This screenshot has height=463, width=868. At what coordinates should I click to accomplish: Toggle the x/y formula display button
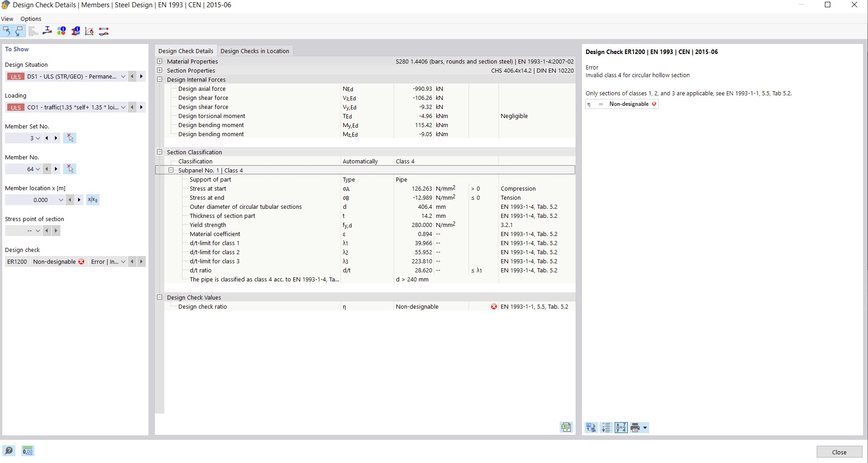coord(621,428)
